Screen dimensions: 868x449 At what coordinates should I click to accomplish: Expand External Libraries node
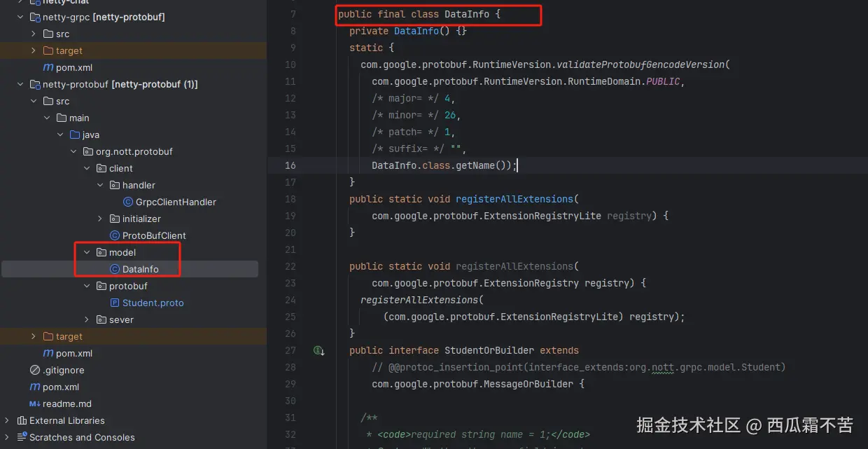tap(7, 420)
